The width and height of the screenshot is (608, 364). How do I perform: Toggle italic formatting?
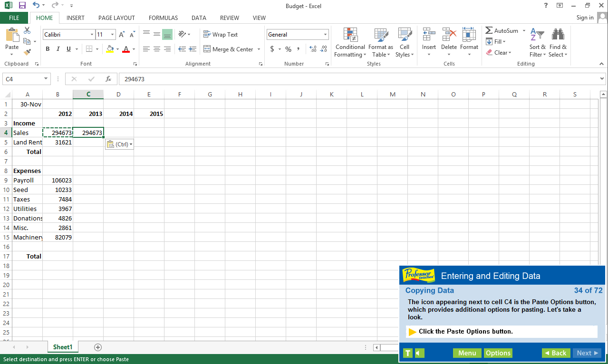tap(58, 49)
